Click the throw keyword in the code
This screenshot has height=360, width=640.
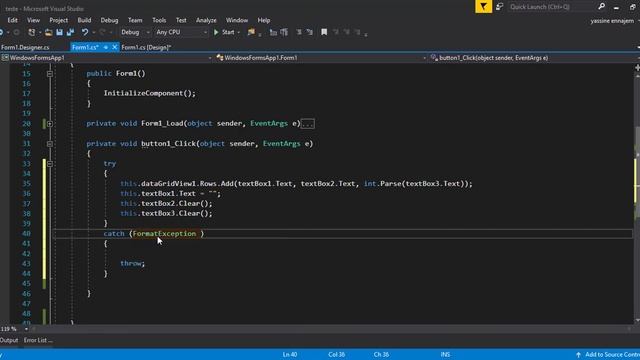[131, 263]
